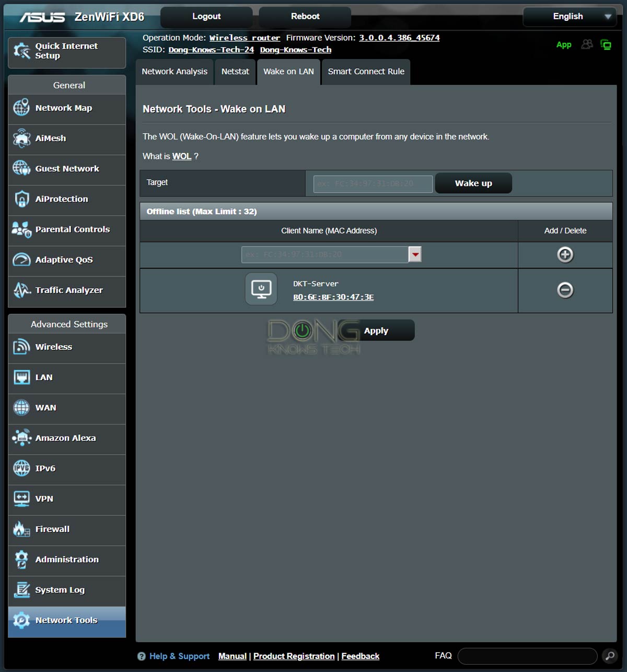The height and width of the screenshot is (672, 627).
Task: Click the Dong-Knows-Tech-24 SSID link
Action: (x=211, y=50)
